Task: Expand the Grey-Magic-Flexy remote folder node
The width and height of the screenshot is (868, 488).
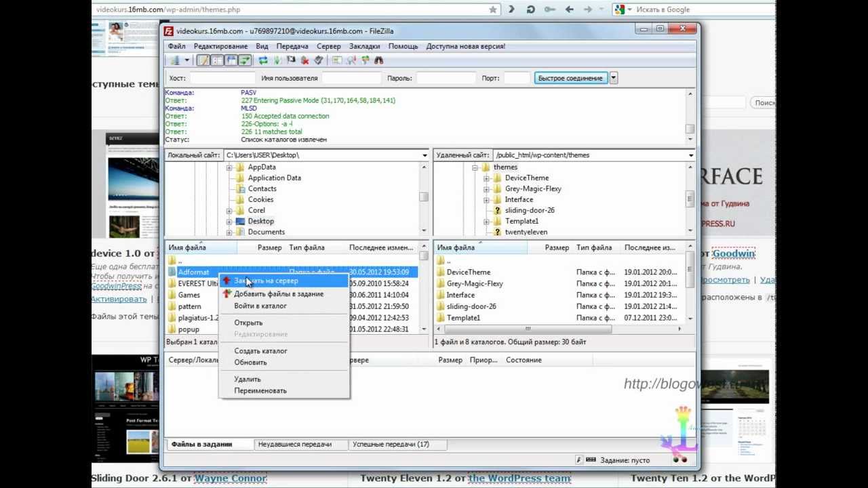Action: pyautogui.click(x=486, y=189)
